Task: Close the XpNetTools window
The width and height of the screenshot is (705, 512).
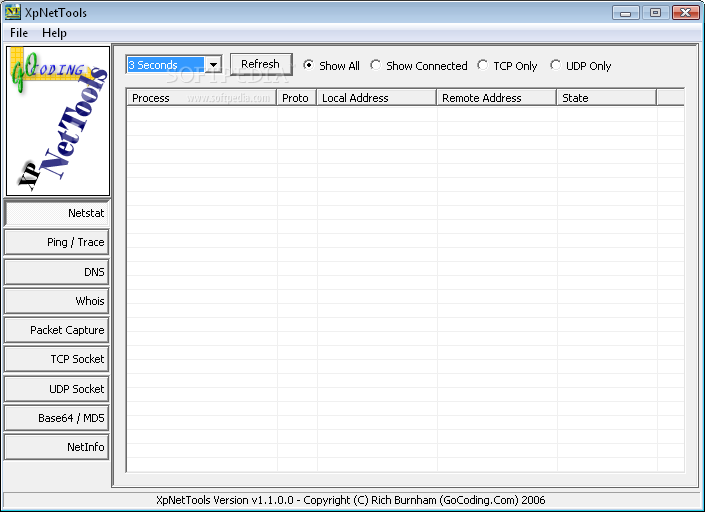Action: [685, 13]
